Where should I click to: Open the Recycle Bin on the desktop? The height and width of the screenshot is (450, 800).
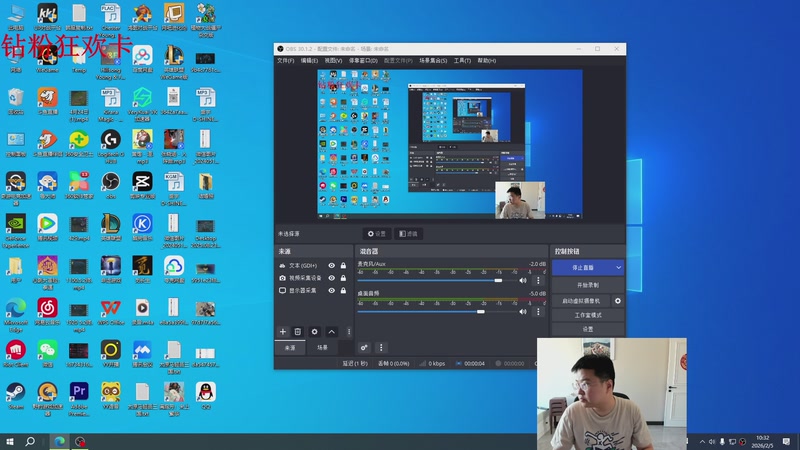pyautogui.click(x=16, y=101)
